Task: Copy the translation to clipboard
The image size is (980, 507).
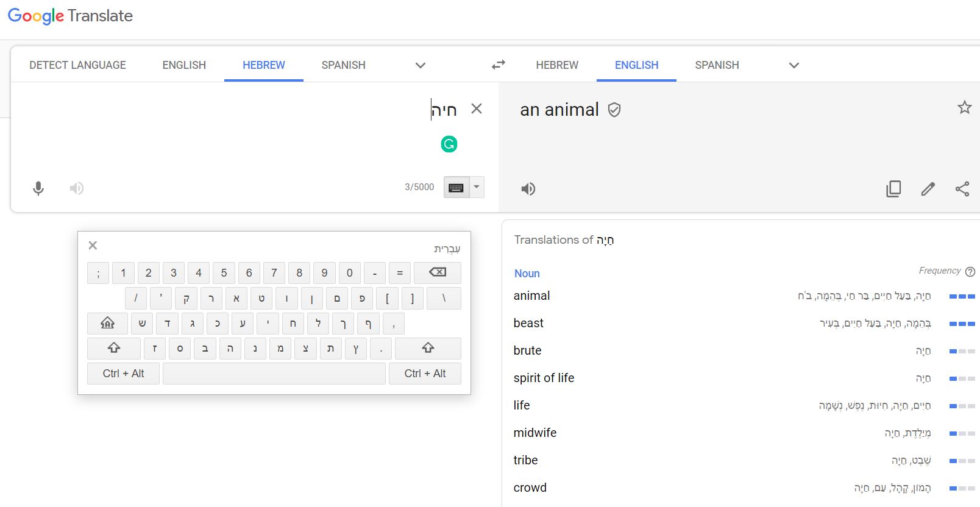Action: 893,189
